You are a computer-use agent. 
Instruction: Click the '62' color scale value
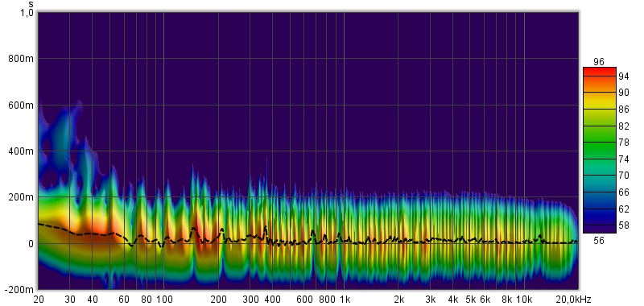[x=624, y=209]
